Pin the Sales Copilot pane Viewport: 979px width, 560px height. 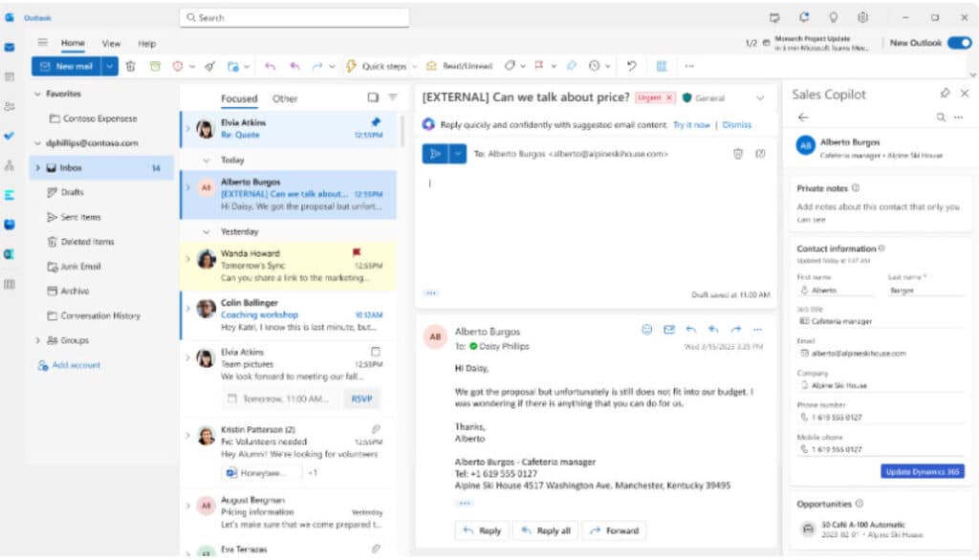945,93
